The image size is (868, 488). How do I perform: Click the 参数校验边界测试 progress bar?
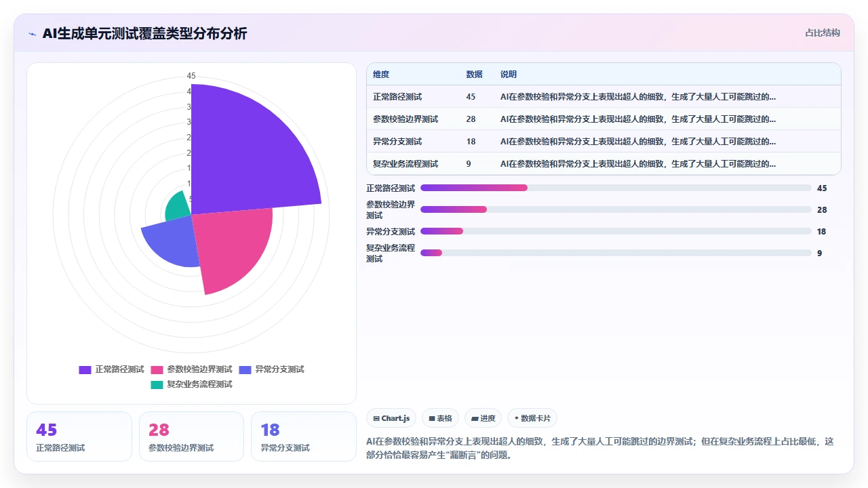pyautogui.click(x=616, y=209)
